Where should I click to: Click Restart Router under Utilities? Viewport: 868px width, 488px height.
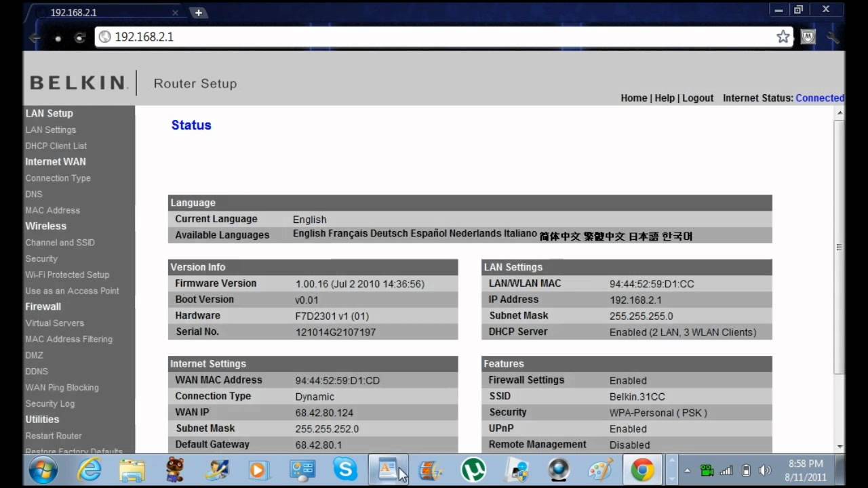54,436
